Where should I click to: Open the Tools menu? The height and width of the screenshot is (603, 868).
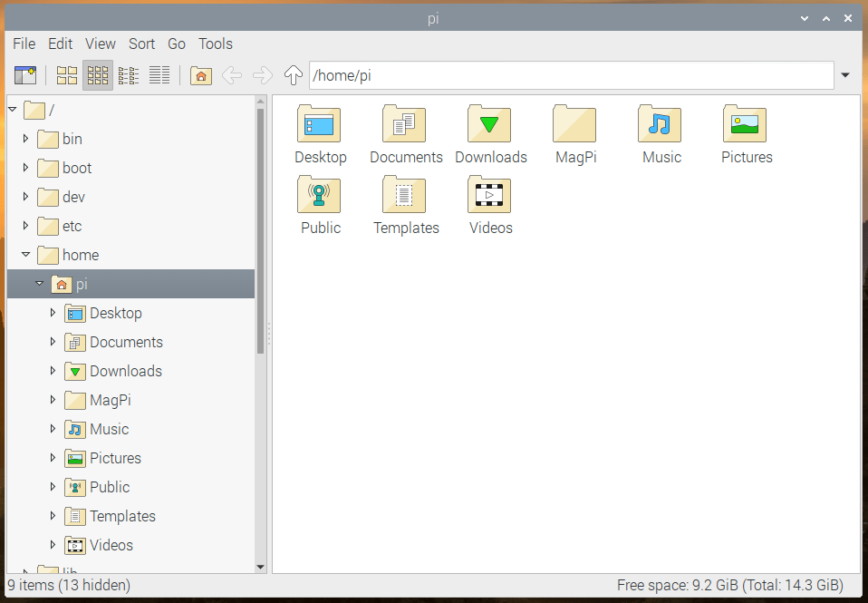tap(215, 44)
